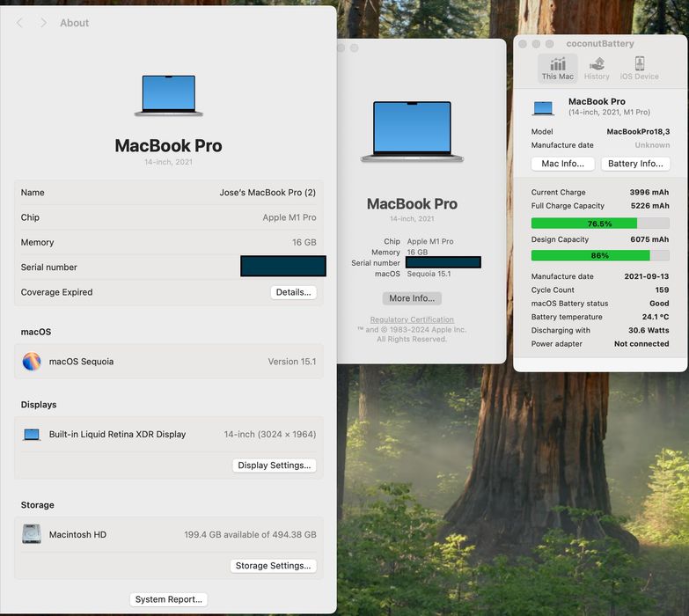689x616 pixels.
Task: Click the 16 GB memory value in About settings
Action: [304, 242]
